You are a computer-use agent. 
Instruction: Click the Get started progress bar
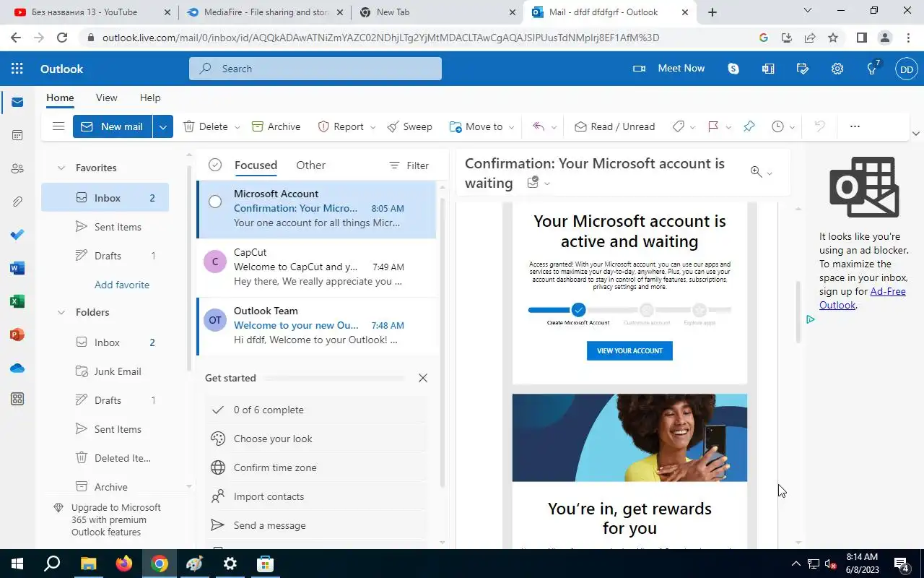336,378
